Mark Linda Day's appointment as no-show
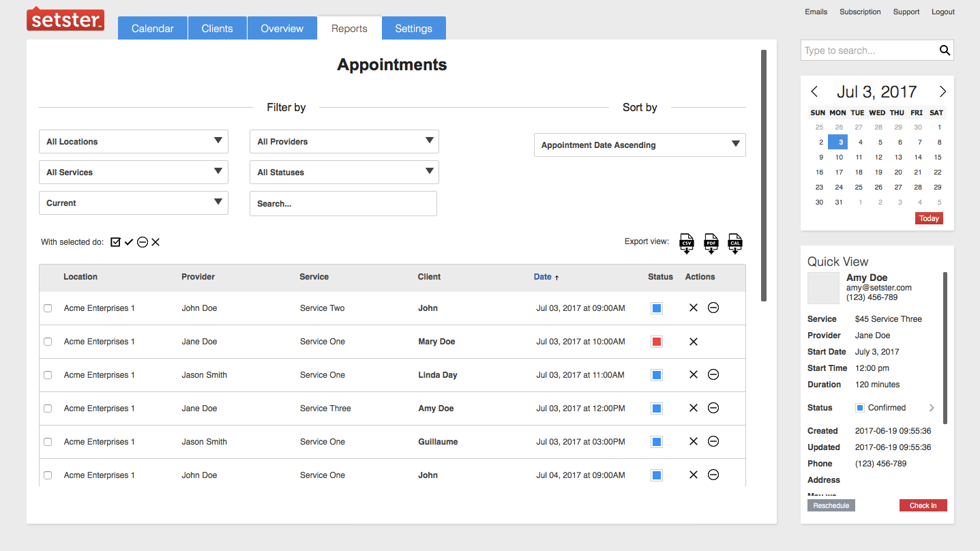980x551 pixels. pos(713,375)
